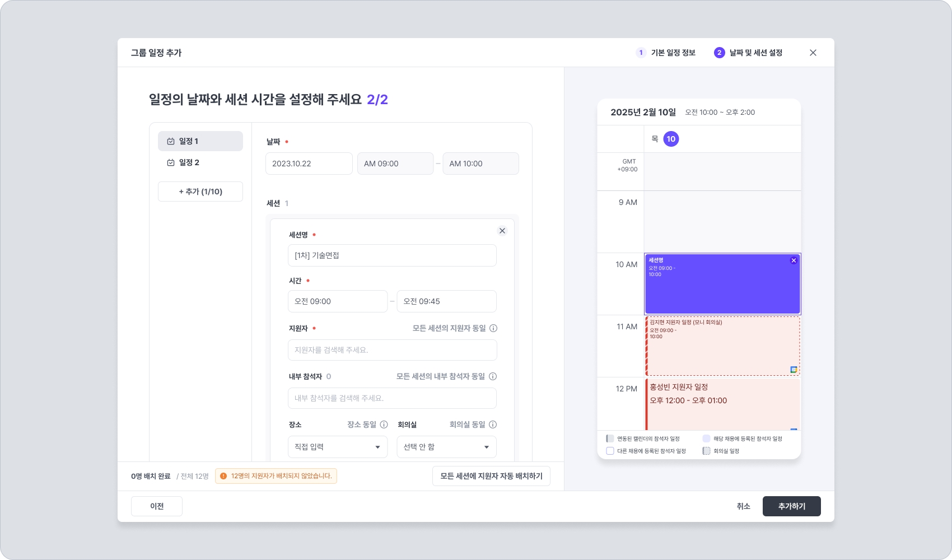
Task: Click step 2 number badge
Action: click(719, 53)
